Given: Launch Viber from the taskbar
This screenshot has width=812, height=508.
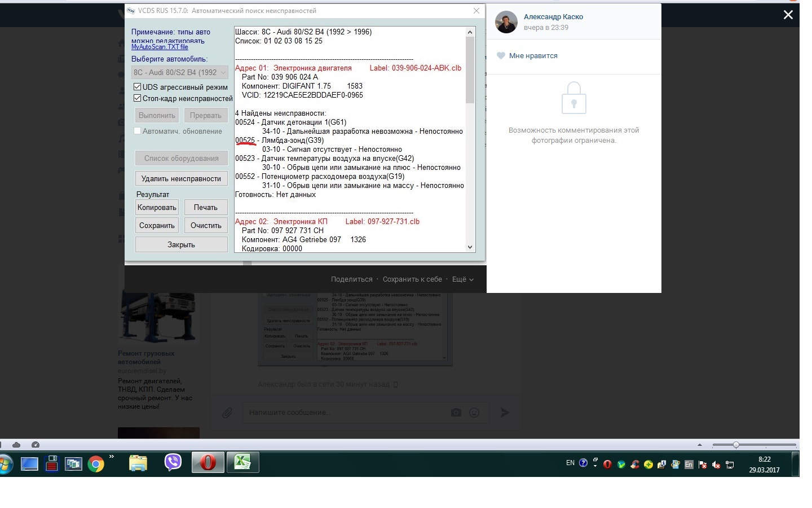Looking at the screenshot, I should (x=173, y=462).
